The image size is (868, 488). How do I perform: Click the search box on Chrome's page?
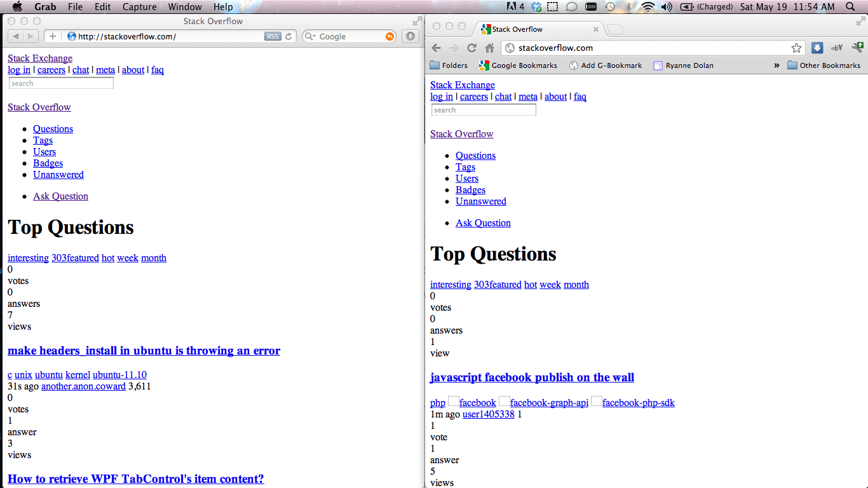point(484,110)
